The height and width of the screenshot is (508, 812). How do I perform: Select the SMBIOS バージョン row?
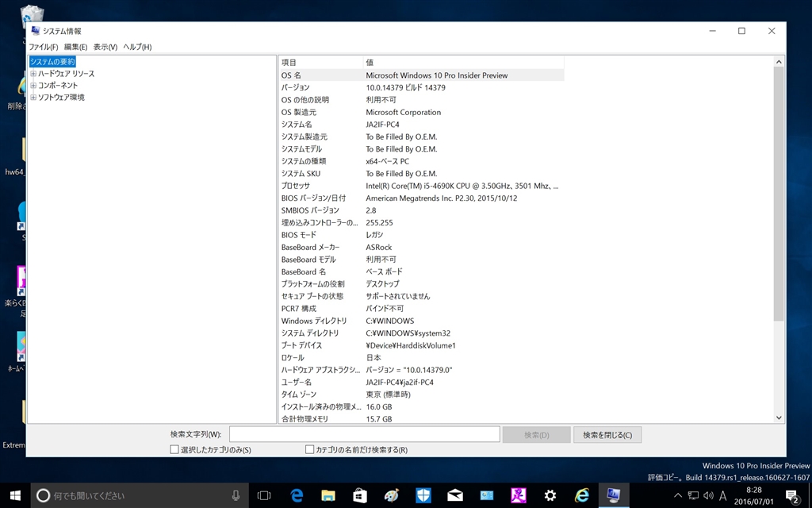(422, 210)
